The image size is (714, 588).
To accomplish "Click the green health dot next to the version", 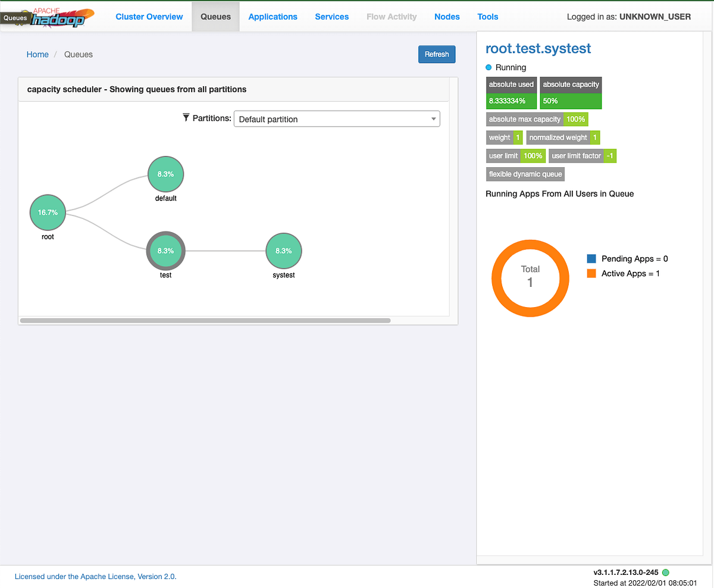I will 665,573.
